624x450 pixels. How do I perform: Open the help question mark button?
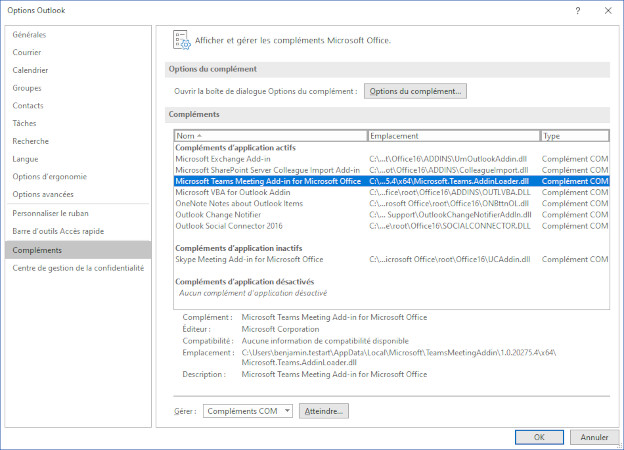(577, 11)
